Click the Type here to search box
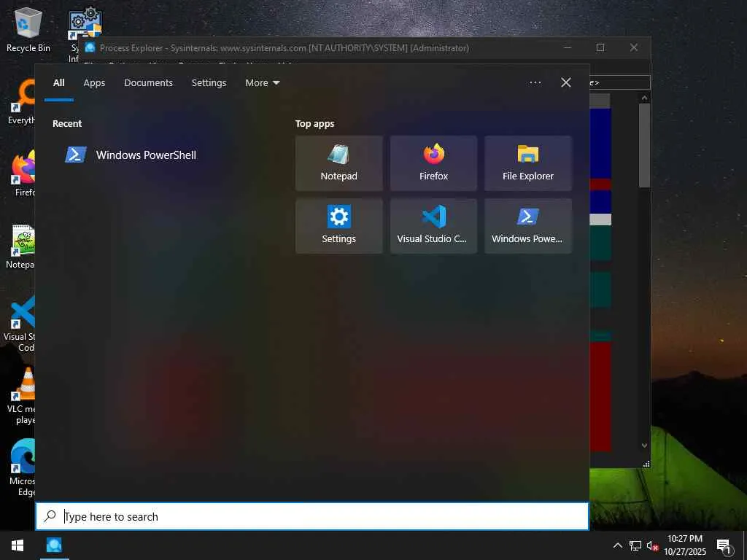Viewport: 747px width, 560px height. (x=312, y=516)
